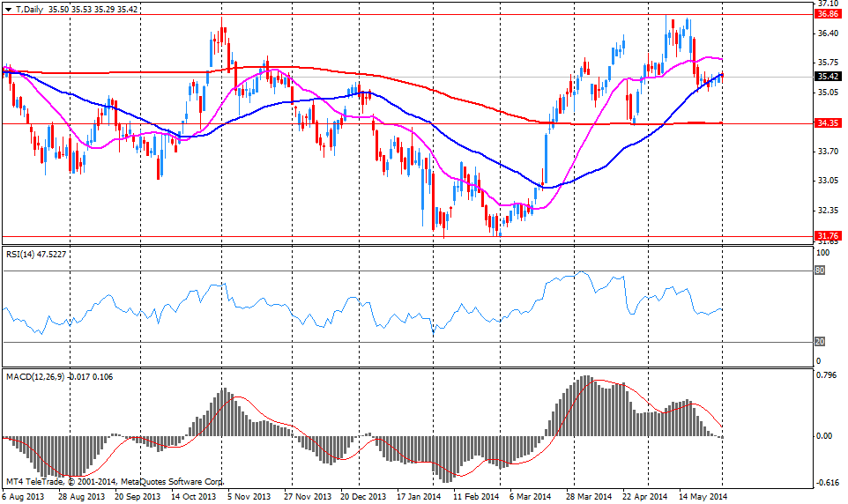Click the RSI 80 overbought level label
Viewport: 848px width, 504px height.
click(819, 271)
